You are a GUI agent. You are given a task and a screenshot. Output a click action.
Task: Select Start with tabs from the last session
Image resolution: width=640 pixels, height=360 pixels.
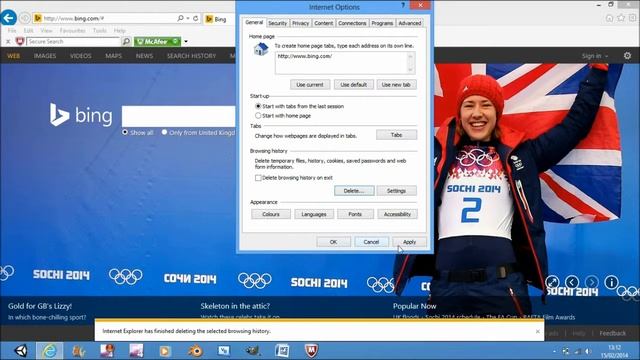258,106
